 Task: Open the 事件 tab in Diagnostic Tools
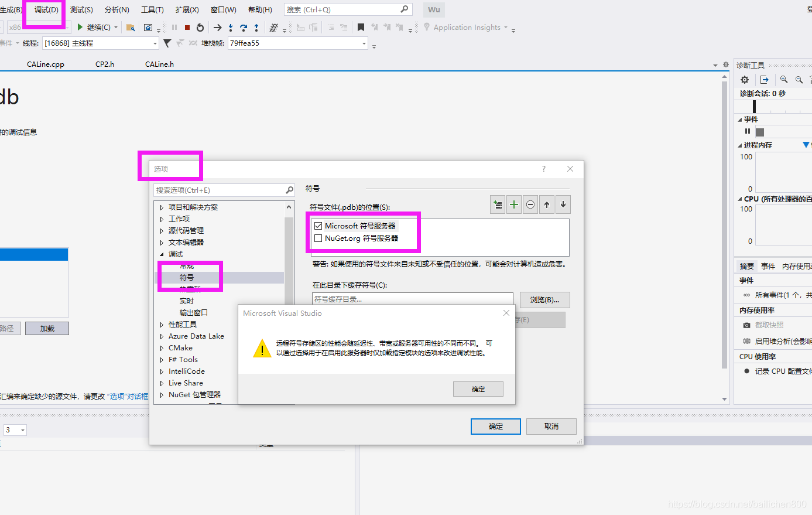click(x=768, y=266)
